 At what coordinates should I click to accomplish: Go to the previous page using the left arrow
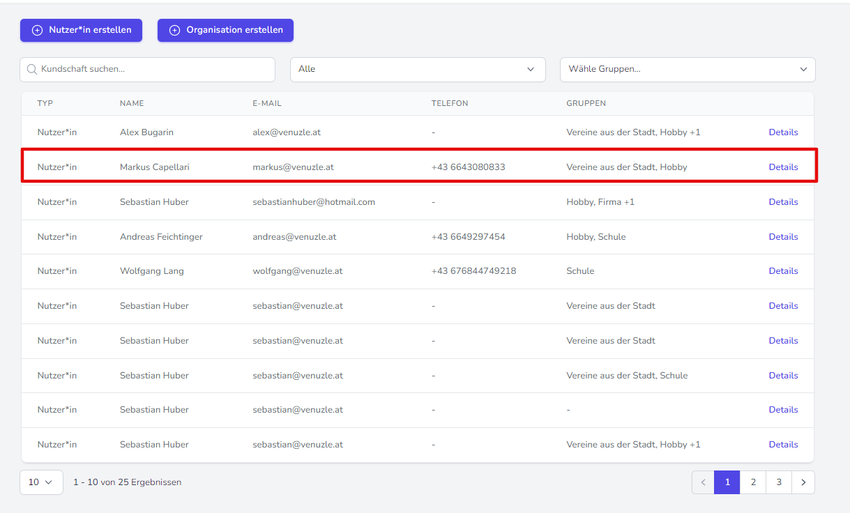(x=703, y=482)
